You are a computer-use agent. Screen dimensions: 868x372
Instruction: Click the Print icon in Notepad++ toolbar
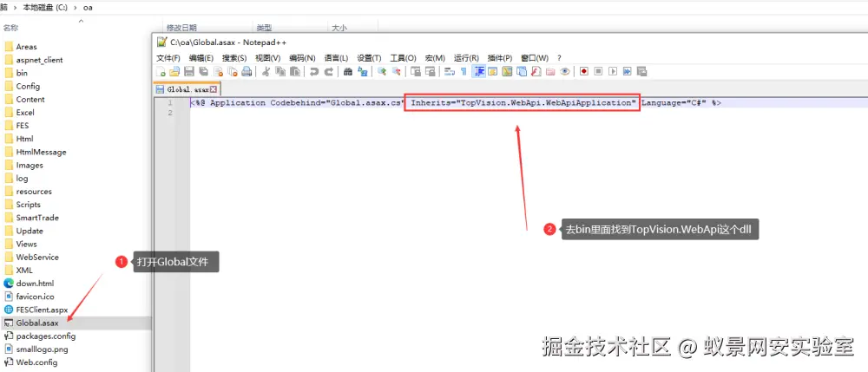click(x=247, y=71)
